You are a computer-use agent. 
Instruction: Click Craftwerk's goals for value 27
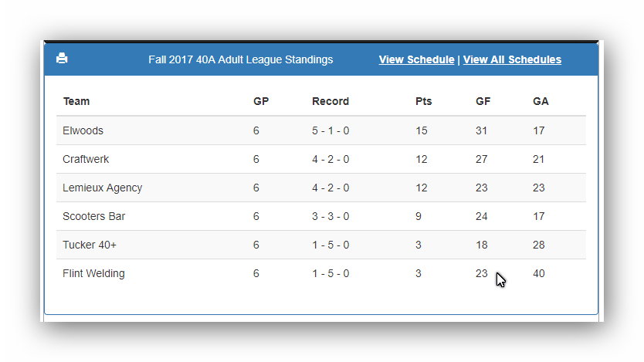tap(482, 159)
